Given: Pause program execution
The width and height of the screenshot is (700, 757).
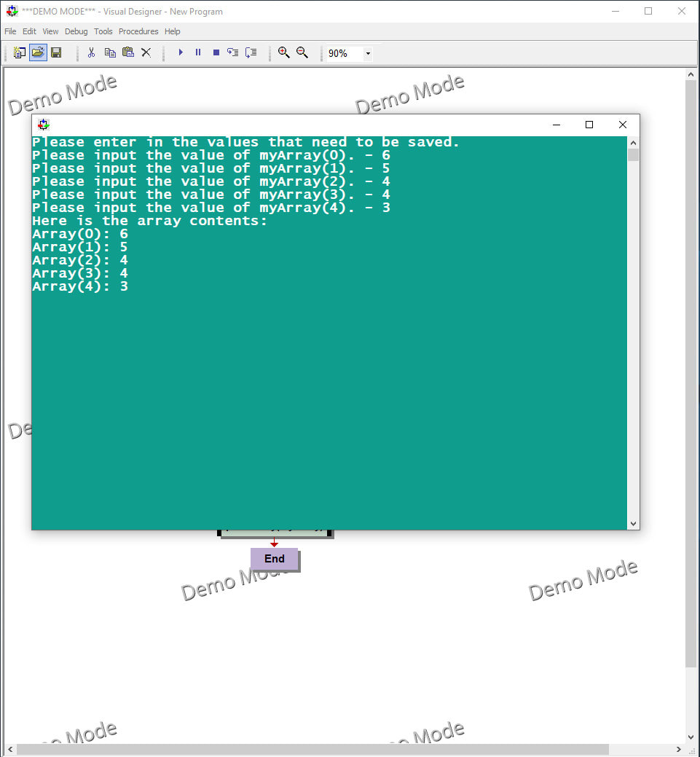Looking at the screenshot, I should pyautogui.click(x=197, y=52).
